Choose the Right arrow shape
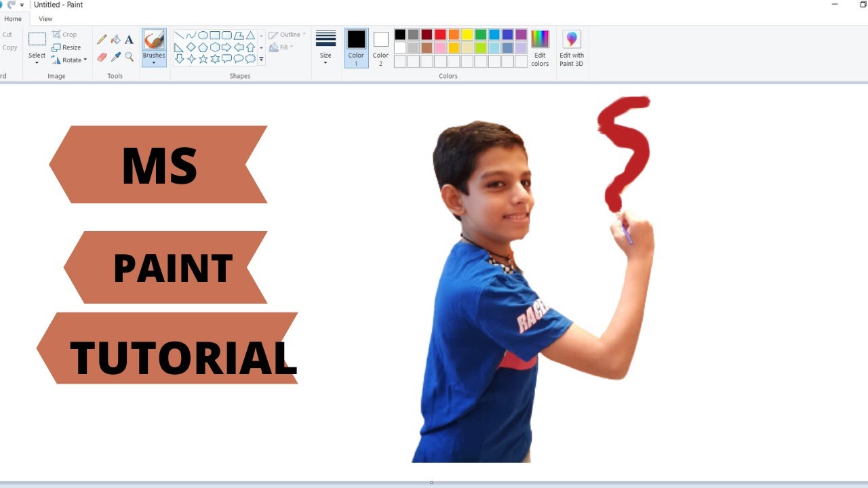 226,47
